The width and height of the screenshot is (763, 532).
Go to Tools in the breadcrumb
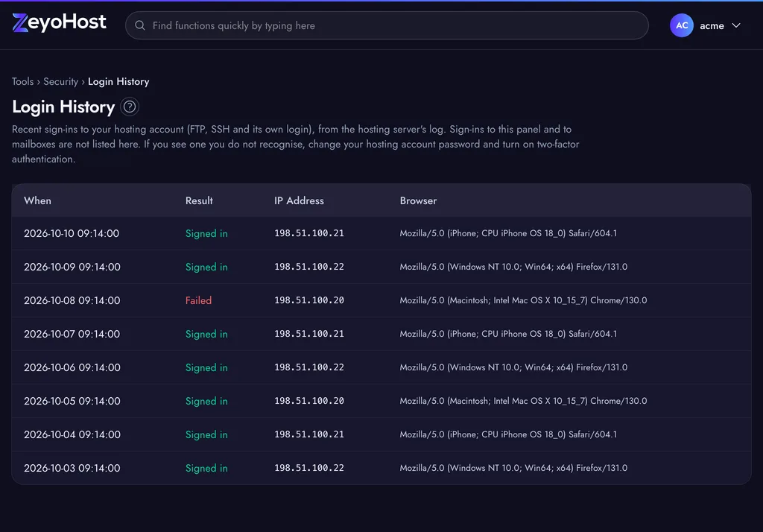[23, 81]
